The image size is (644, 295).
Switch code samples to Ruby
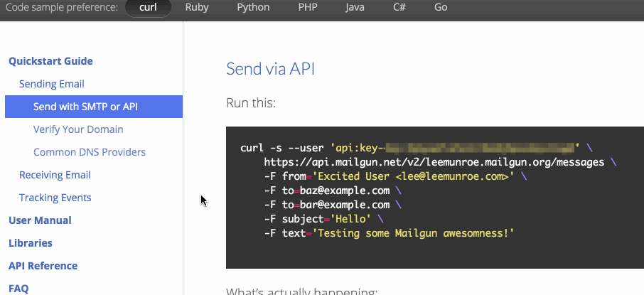pos(197,7)
